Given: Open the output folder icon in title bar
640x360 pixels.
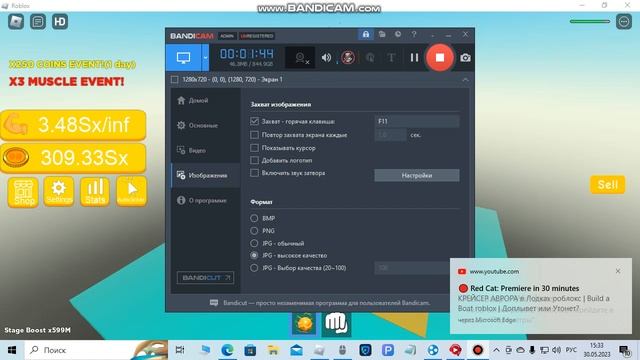Looking at the screenshot, I should click(x=382, y=35).
